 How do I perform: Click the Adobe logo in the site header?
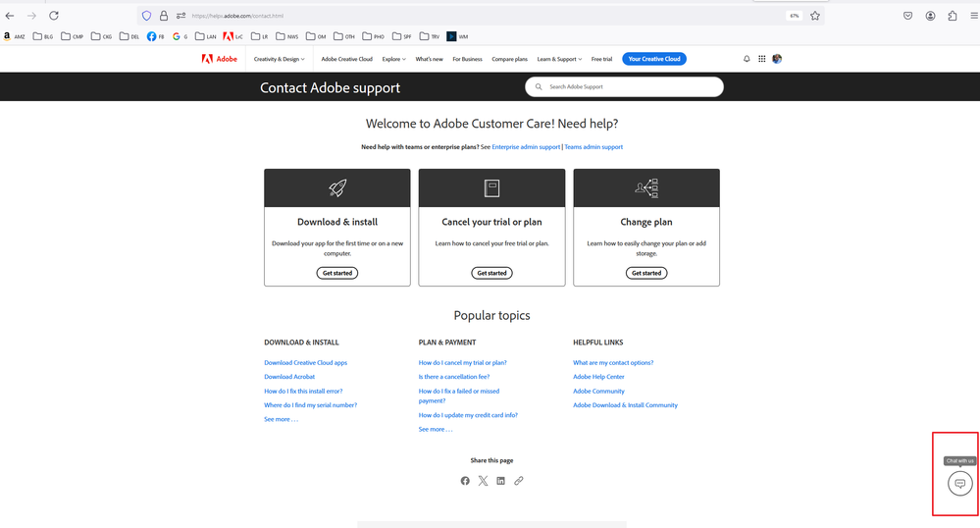click(220, 59)
